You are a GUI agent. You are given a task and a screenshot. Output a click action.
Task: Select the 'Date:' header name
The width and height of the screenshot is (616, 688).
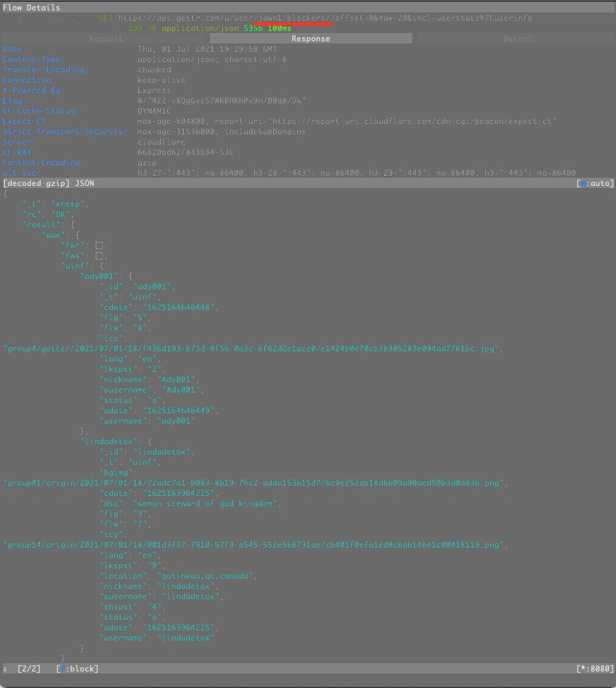pyautogui.click(x=14, y=49)
